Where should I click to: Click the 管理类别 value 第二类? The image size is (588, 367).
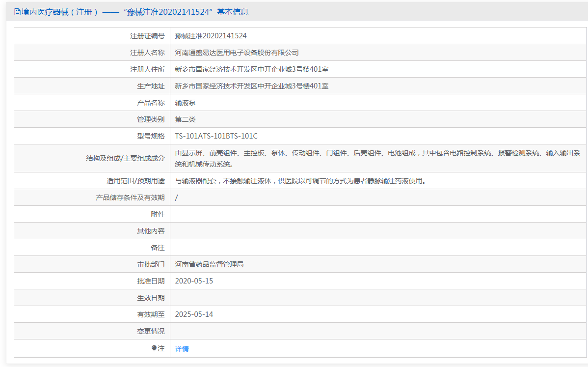pos(185,119)
